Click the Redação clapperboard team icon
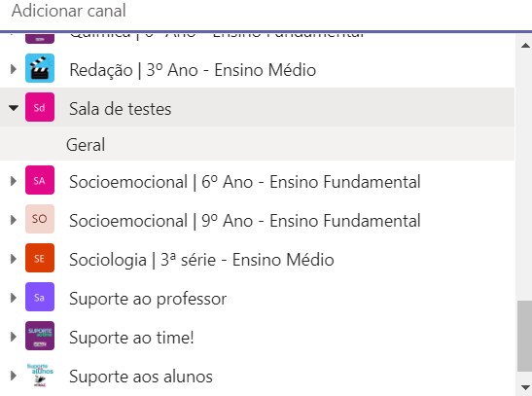This screenshot has height=396, width=532. click(40, 68)
